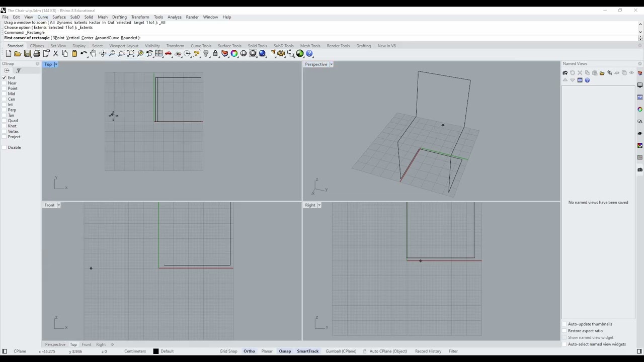Open the Top viewport title dropdown arrow
This screenshot has width=644, height=362.
(56, 64)
